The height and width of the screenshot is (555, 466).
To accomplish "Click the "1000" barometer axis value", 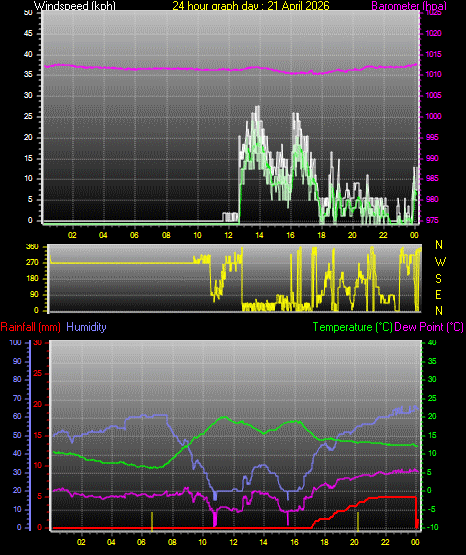I will tap(433, 116).
